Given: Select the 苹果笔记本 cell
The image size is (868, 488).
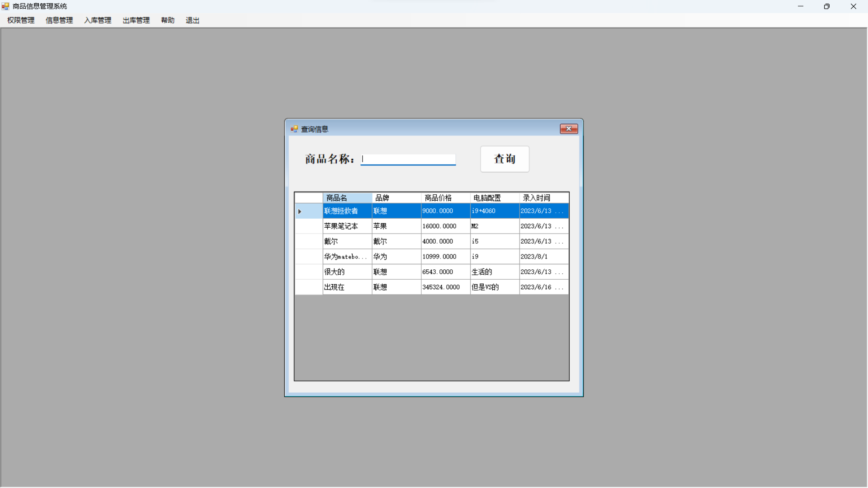Looking at the screenshot, I should tap(347, 226).
